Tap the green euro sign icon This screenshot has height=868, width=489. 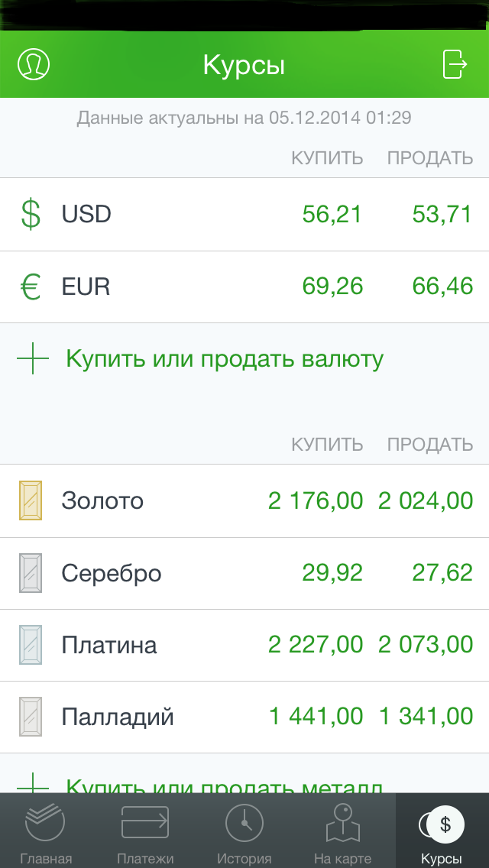click(x=31, y=287)
